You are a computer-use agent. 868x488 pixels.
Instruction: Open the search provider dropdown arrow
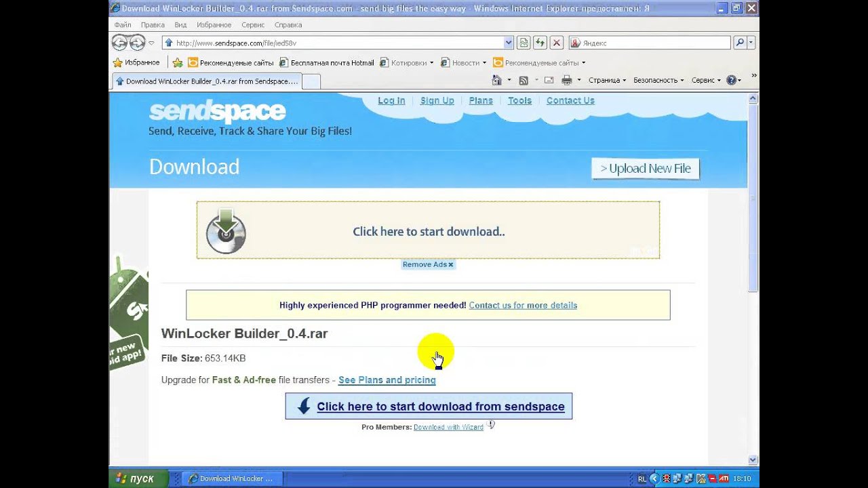click(x=751, y=43)
